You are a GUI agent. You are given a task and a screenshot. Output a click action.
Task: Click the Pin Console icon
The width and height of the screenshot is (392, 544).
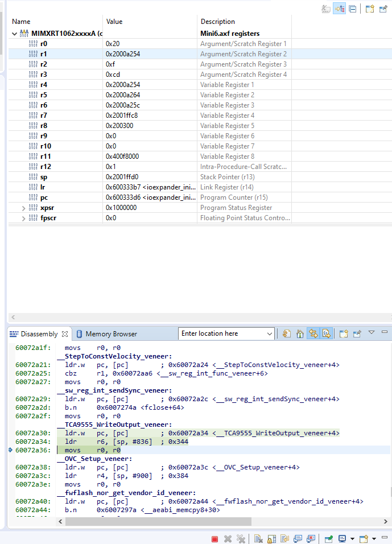[x=328, y=539]
